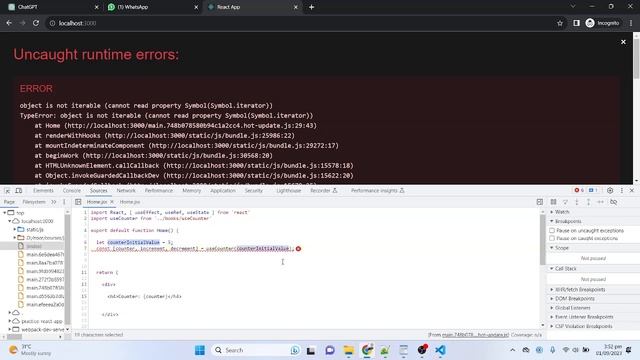Open the Performance panel
Viewport: 640px width, 360px height.
[159, 191]
